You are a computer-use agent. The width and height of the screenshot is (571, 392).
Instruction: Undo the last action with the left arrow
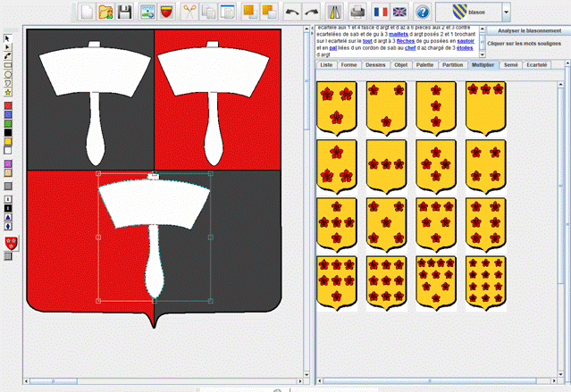[x=292, y=12]
